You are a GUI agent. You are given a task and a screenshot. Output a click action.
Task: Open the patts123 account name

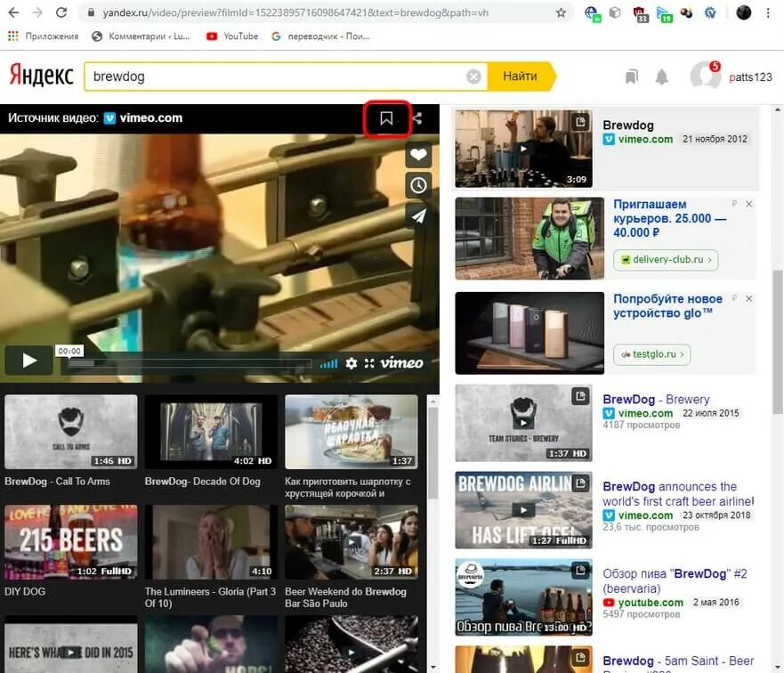click(x=750, y=77)
